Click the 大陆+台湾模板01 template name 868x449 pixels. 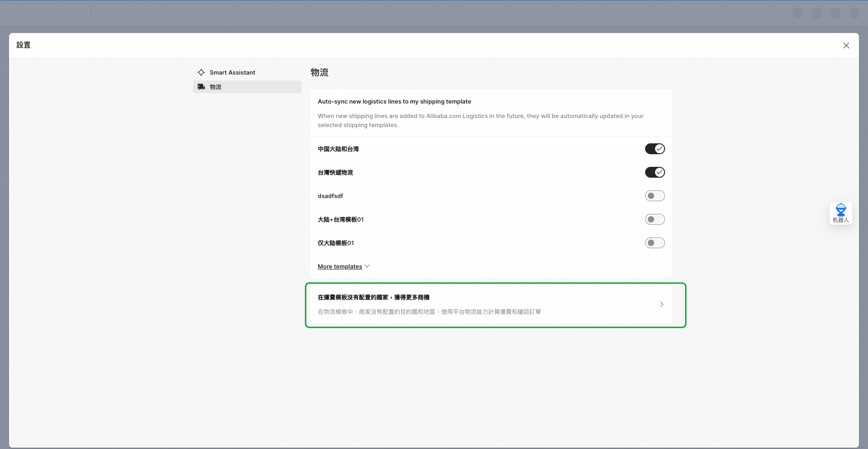click(341, 219)
